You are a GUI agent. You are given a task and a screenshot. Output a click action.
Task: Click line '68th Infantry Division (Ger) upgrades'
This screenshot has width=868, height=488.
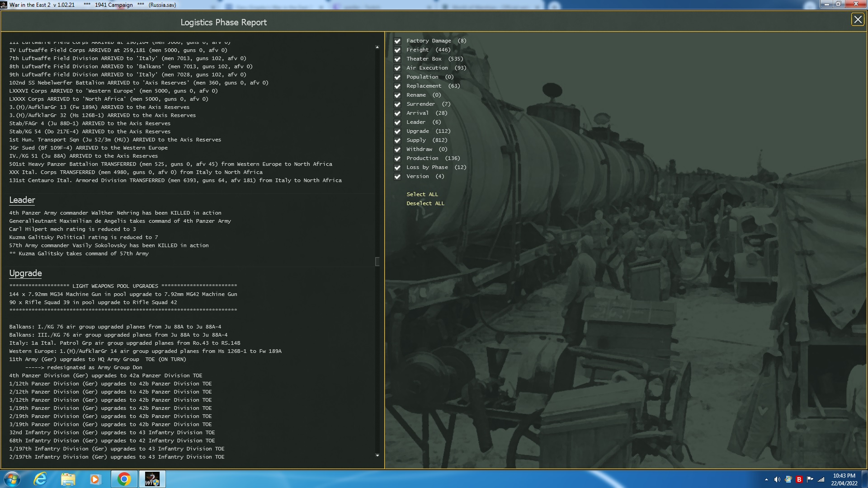(x=112, y=441)
